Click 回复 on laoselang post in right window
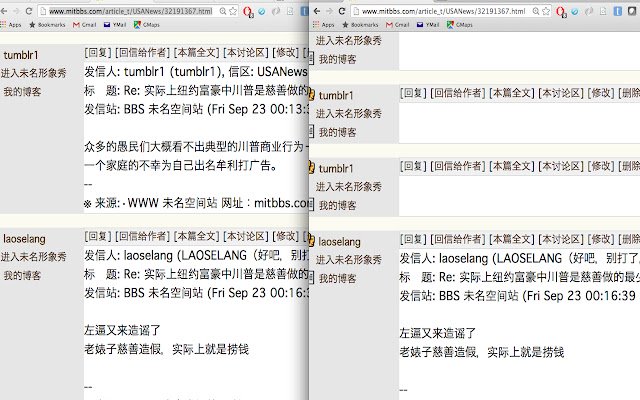Image resolution: width=640 pixels, height=400 pixels. (x=413, y=239)
